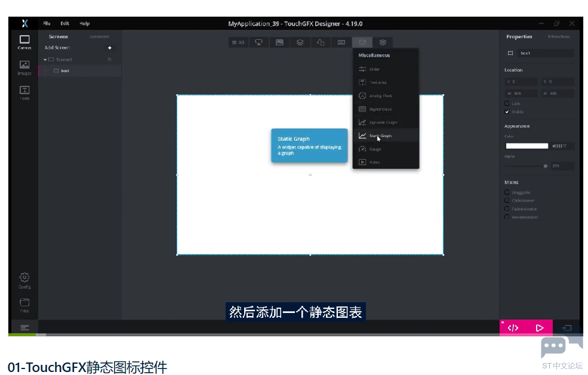588x375 pixels.
Task: Click the X location field
Action: coord(521,81)
